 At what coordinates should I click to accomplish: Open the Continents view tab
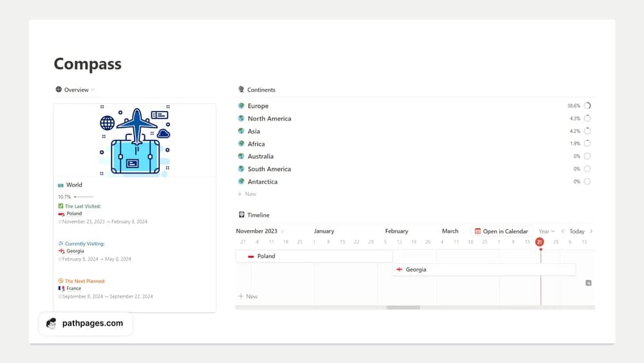(261, 90)
